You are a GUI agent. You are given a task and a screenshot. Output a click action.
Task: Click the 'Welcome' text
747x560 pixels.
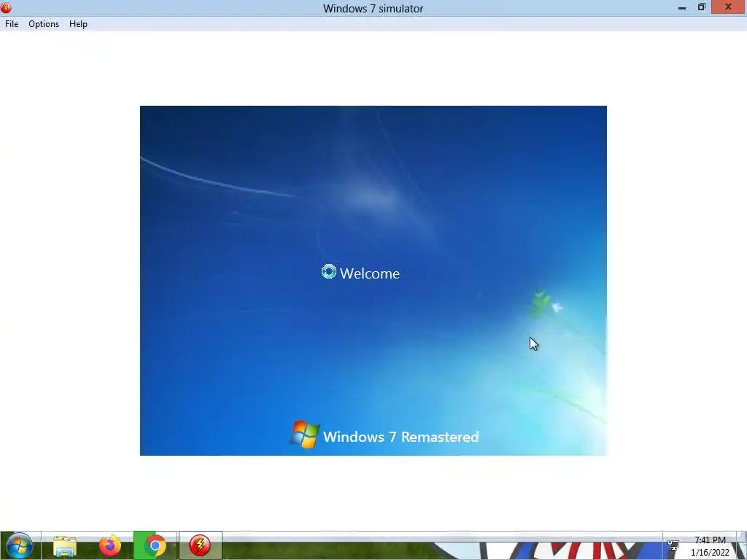(370, 273)
